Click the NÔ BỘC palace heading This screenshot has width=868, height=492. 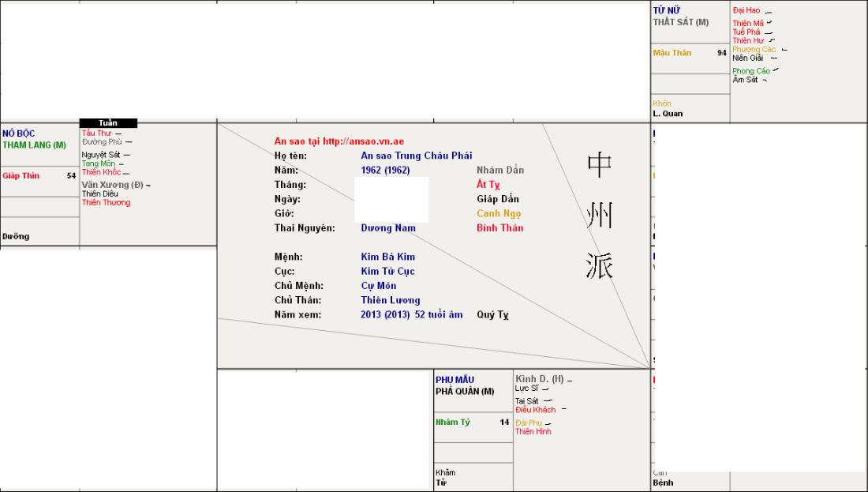[x=18, y=133]
